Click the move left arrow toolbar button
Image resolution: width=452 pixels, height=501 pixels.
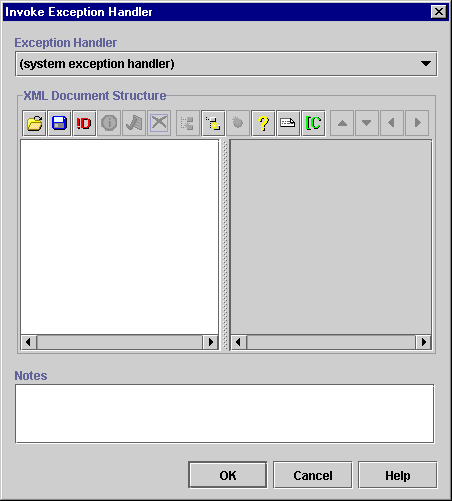click(392, 123)
